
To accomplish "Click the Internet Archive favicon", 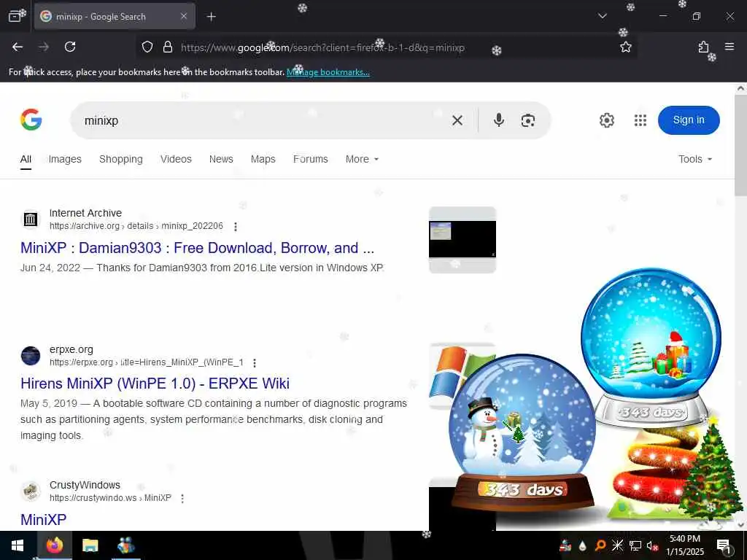I will pos(31,219).
